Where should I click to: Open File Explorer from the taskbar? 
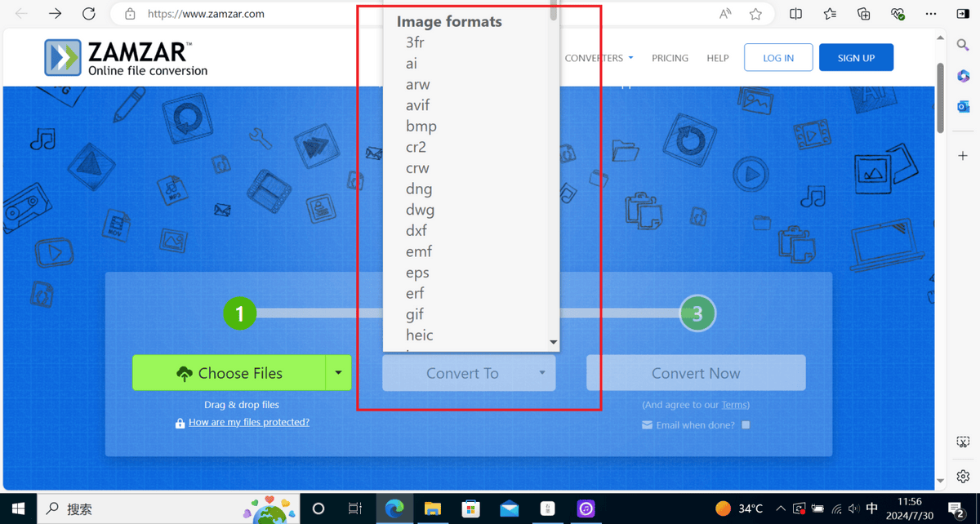432,508
